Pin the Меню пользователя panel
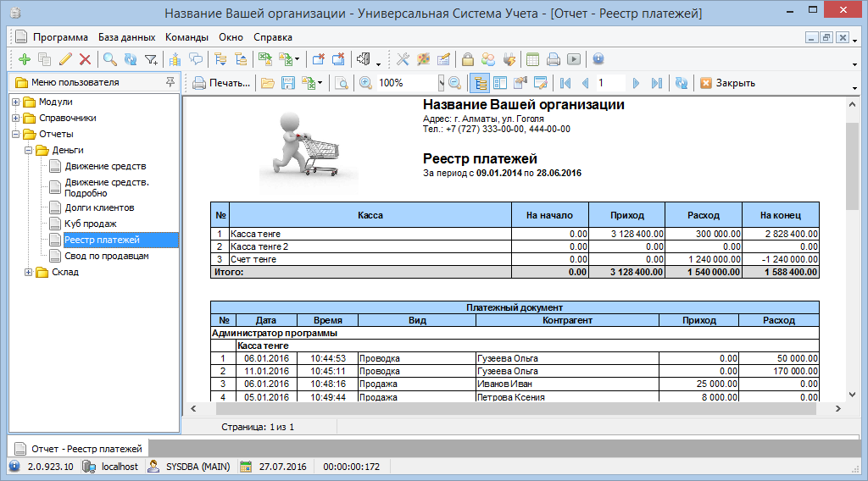The image size is (868, 481). [x=170, y=82]
